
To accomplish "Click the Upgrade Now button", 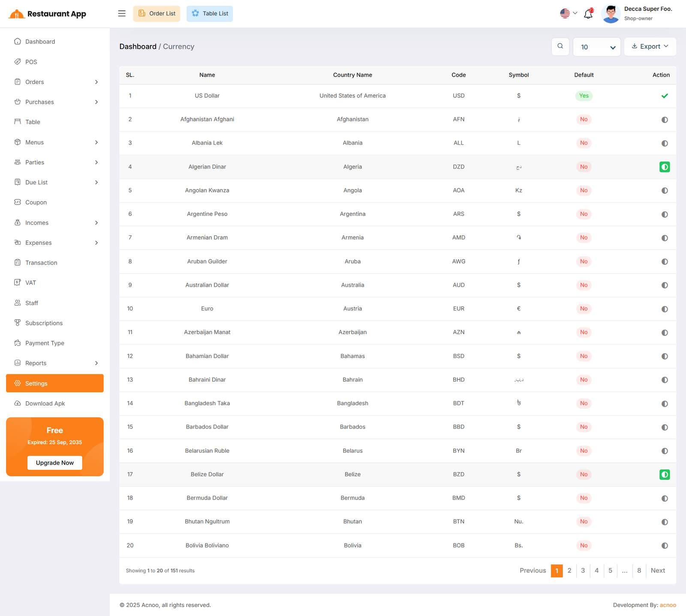I will pos(55,463).
